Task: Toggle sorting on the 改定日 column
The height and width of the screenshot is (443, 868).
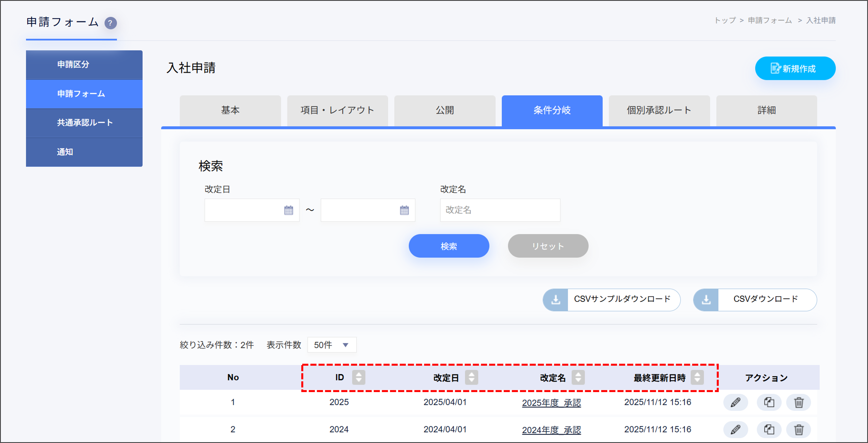Action: [x=471, y=377]
